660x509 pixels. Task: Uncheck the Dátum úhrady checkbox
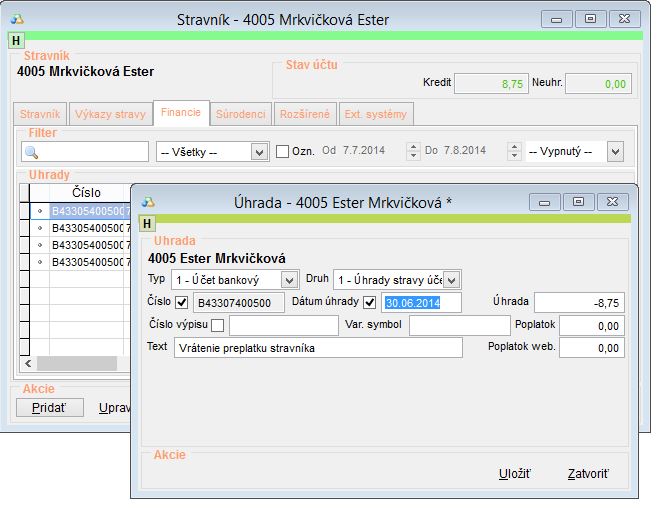pyautogui.click(x=369, y=302)
